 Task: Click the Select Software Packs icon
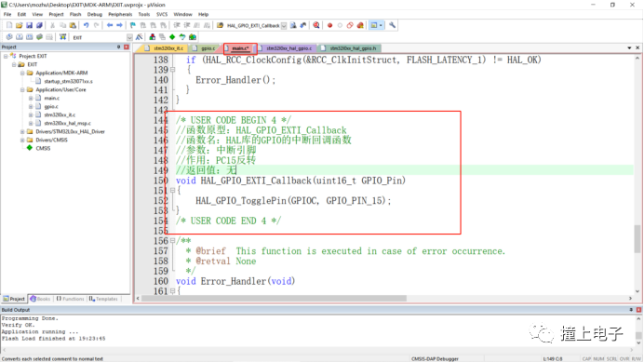coord(182,37)
